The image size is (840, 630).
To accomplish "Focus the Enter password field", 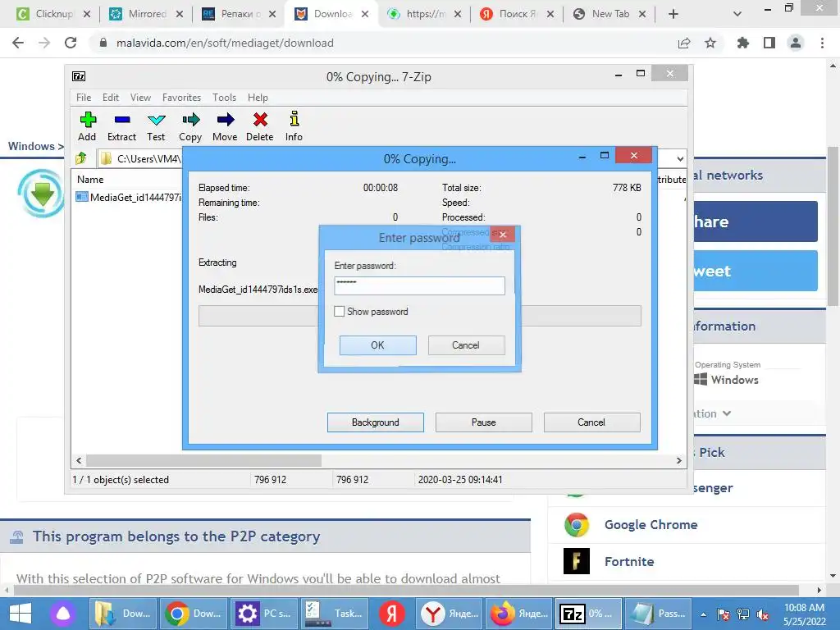I will [x=419, y=285].
